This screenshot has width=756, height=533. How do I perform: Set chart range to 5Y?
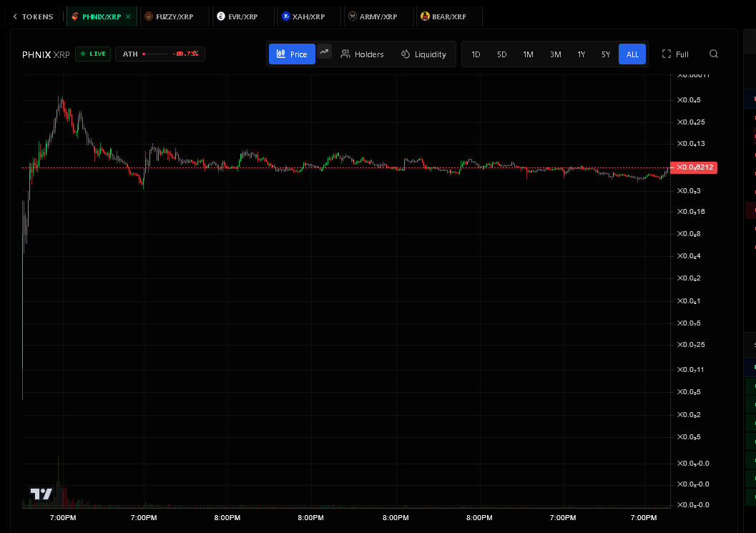[606, 54]
